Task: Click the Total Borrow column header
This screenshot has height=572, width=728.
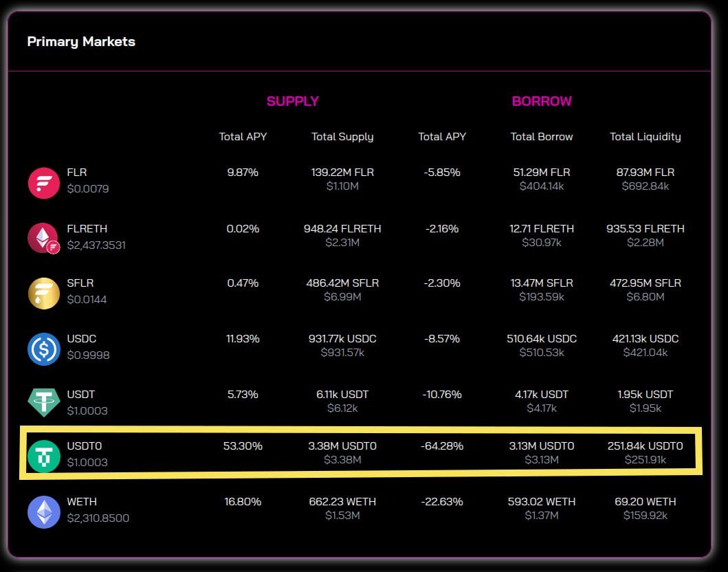Action: click(541, 137)
